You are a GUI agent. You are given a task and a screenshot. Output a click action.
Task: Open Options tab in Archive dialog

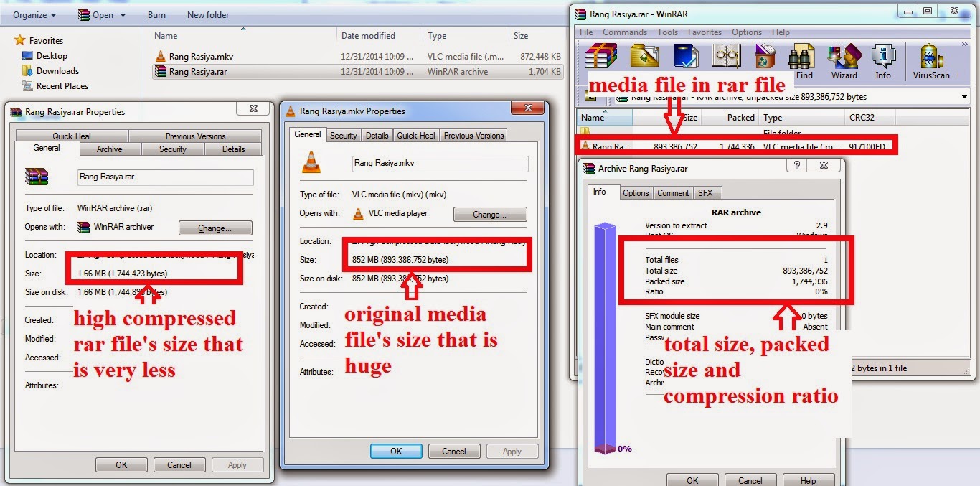[x=636, y=193]
